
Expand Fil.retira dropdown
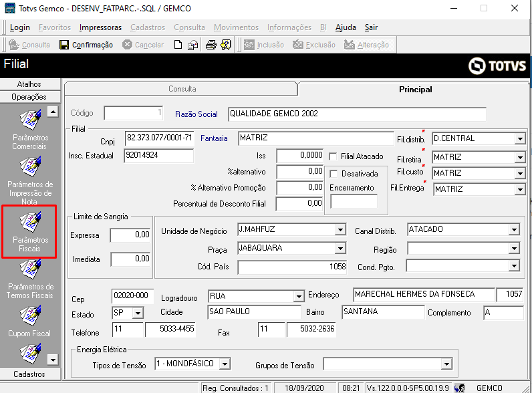tap(520, 158)
